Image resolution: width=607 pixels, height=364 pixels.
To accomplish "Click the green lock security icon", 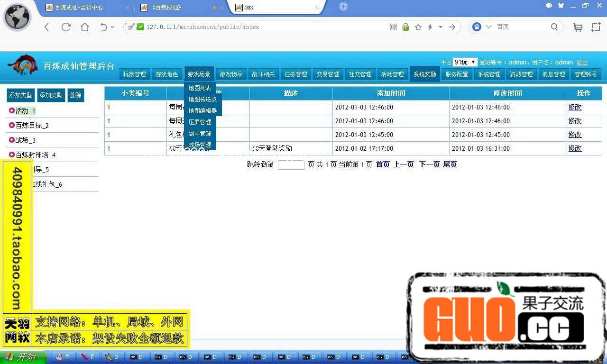I will [x=405, y=27].
